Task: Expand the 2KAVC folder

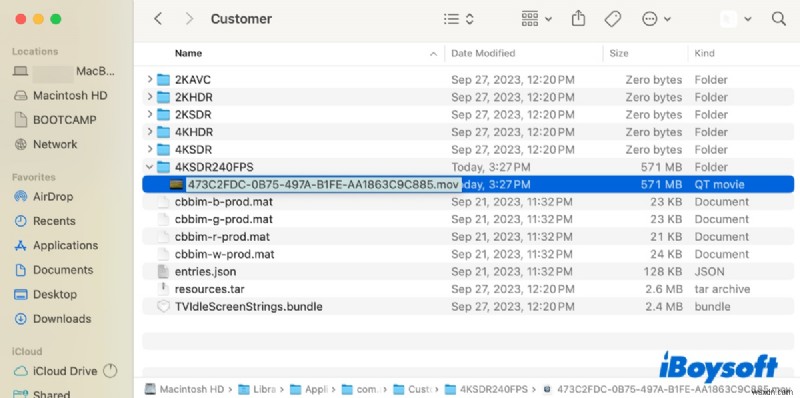Action: pyautogui.click(x=149, y=80)
